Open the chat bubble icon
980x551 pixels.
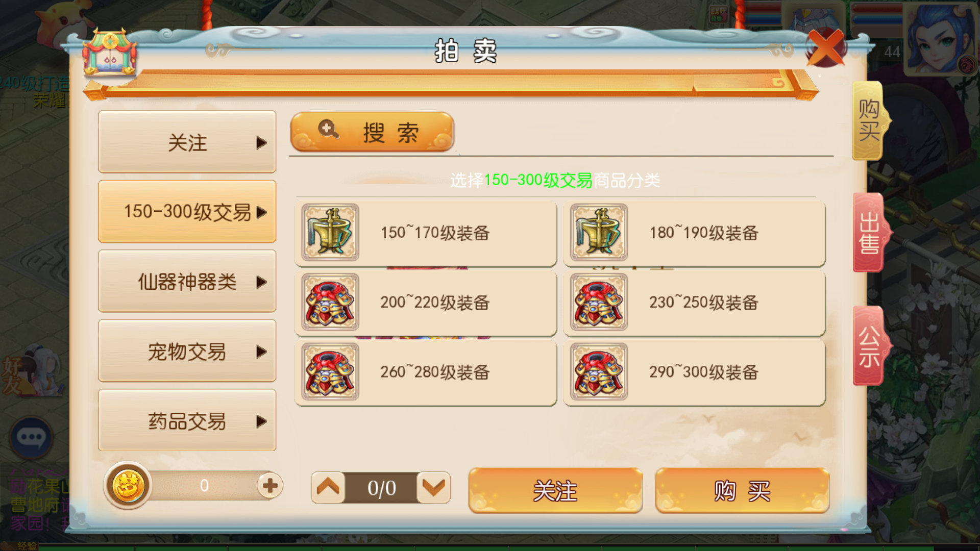point(31,437)
